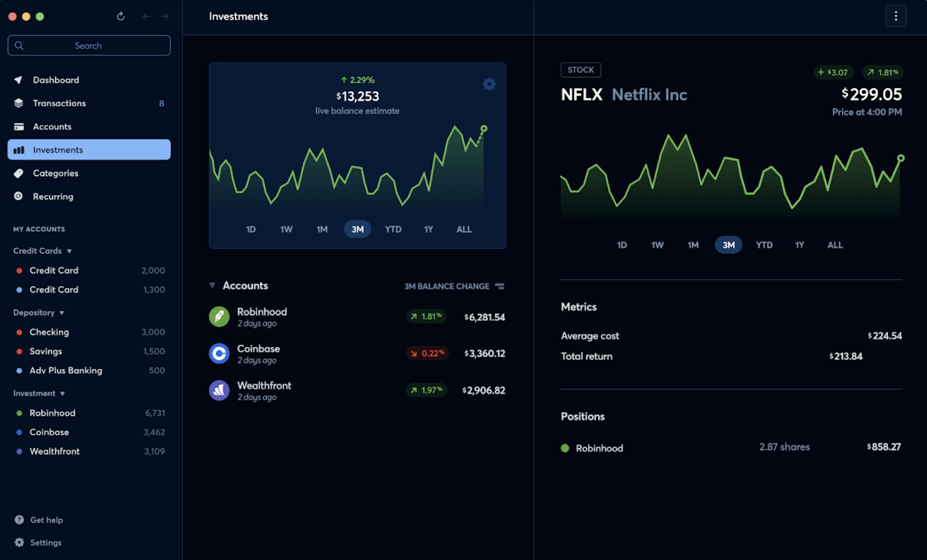Click the Robinhood position with 2.87 shares
This screenshot has height=560, width=927.
731,448
